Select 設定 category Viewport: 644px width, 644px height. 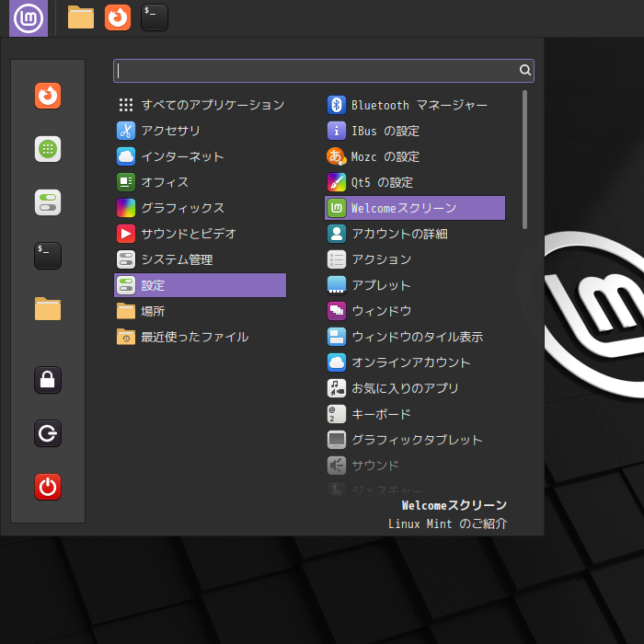(x=200, y=285)
